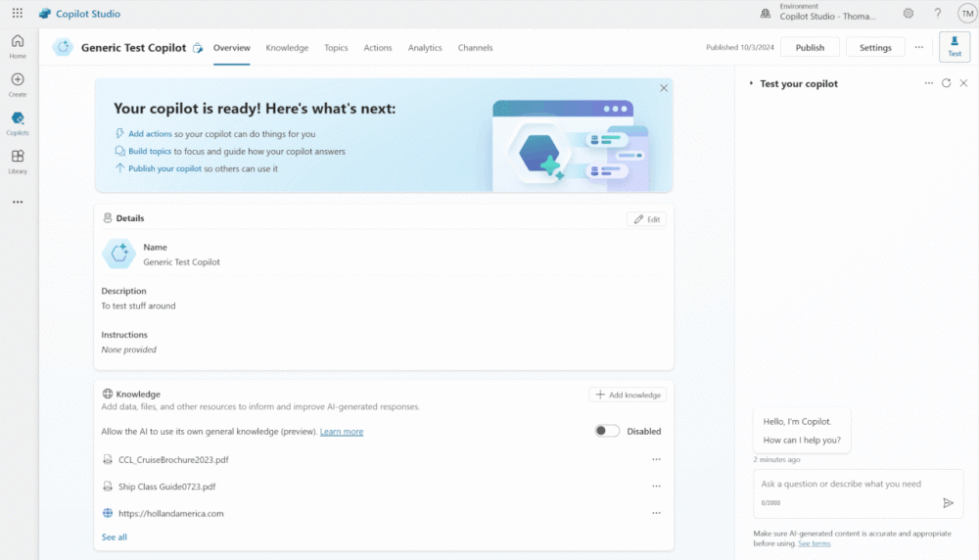Open the Learn more link
This screenshot has height=560, width=979.
pos(342,432)
